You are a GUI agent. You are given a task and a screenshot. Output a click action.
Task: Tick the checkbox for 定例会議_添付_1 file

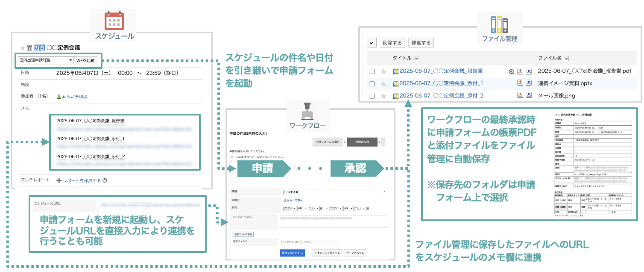(x=372, y=84)
